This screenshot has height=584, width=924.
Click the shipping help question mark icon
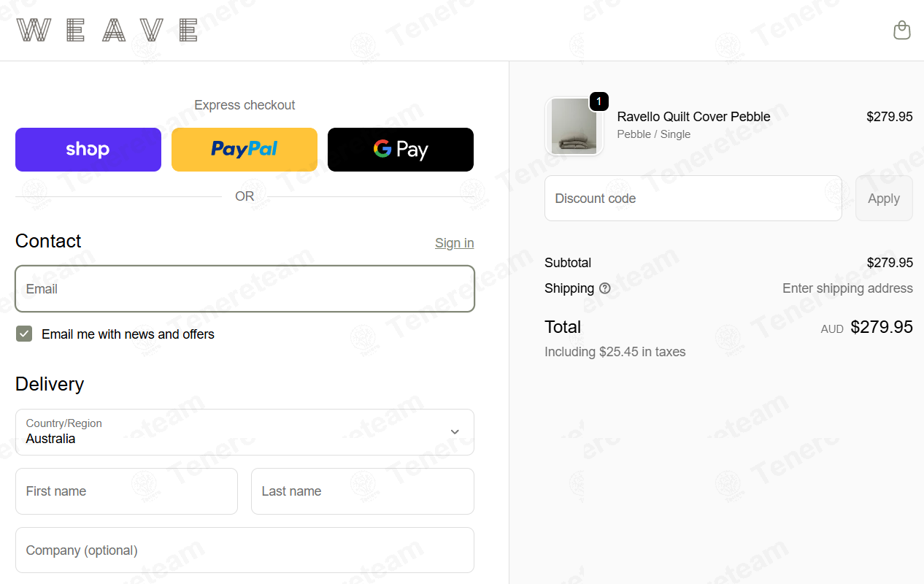[x=605, y=288]
